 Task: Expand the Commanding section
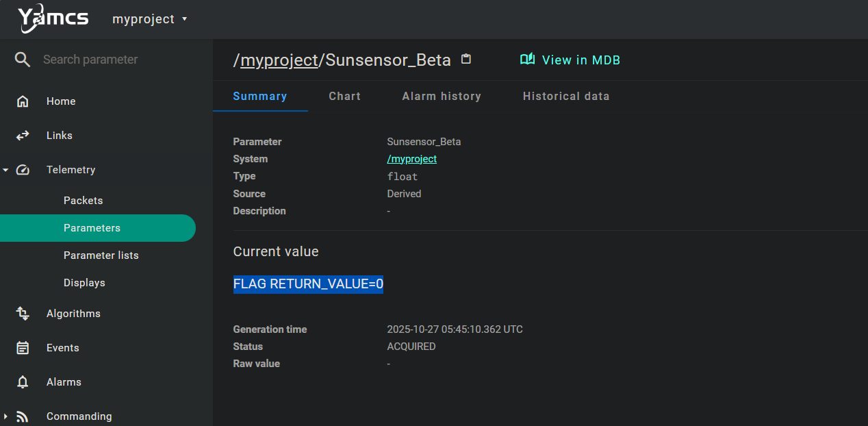pyautogui.click(x=5, y=416)
